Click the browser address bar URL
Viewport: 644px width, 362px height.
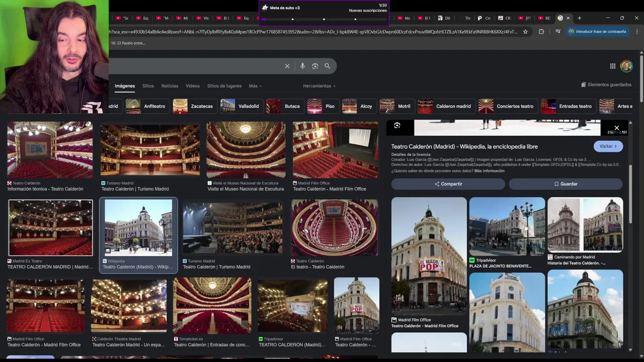pos(313,32)
